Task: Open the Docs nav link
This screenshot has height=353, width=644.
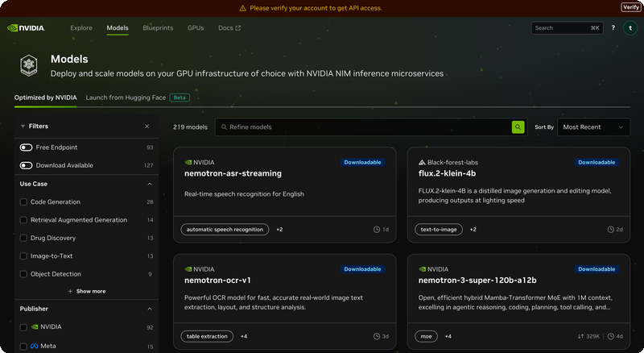Action: tap(229, 28)
